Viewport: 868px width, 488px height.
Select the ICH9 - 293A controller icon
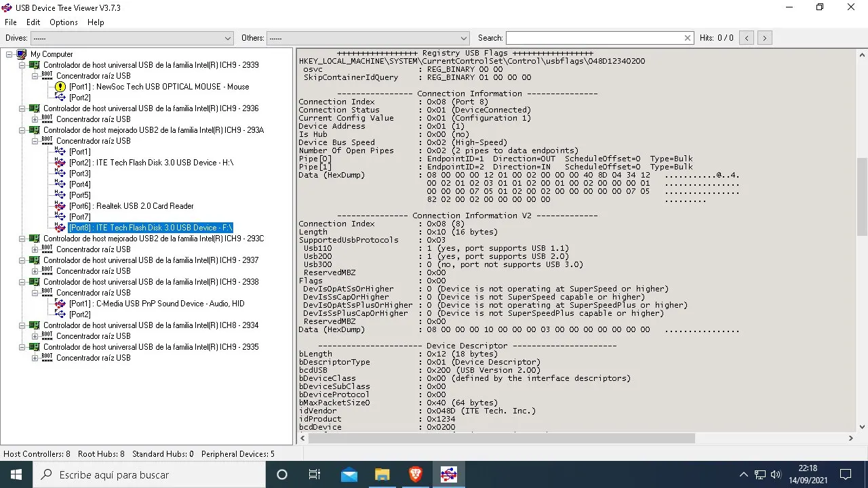(x=35, y=130)
